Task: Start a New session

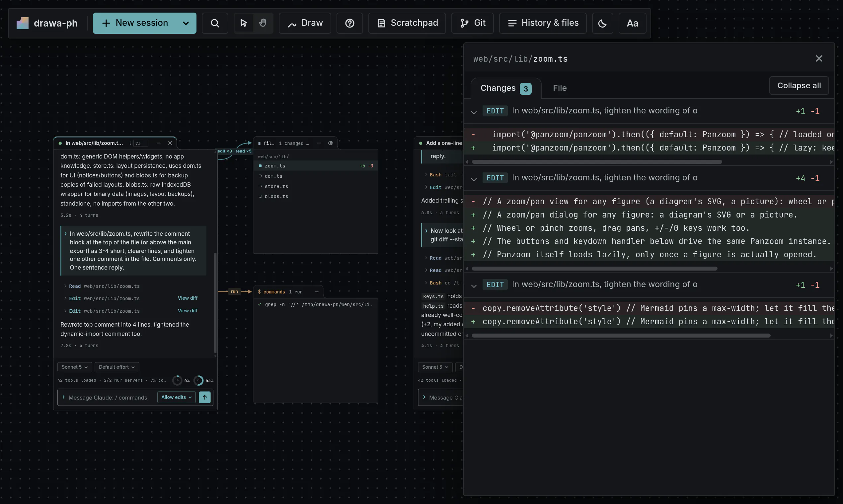Action: pyautogui.click(x=135, y=23)
